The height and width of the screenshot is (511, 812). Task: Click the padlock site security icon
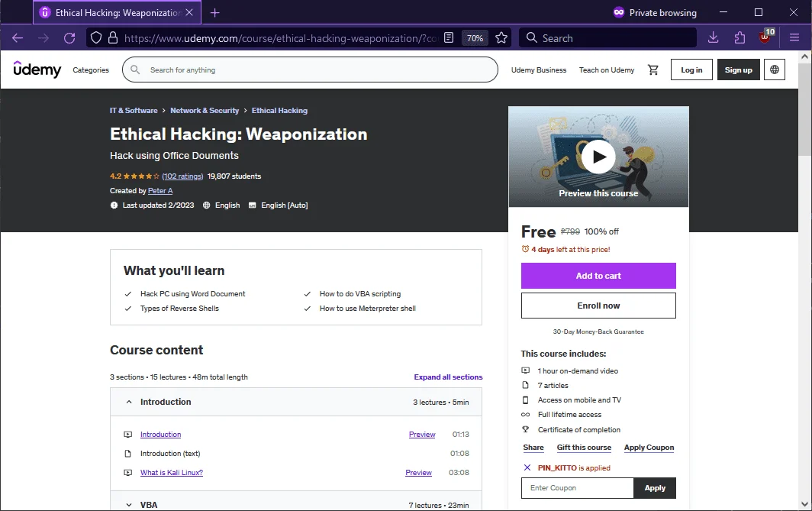click(112, 38)
